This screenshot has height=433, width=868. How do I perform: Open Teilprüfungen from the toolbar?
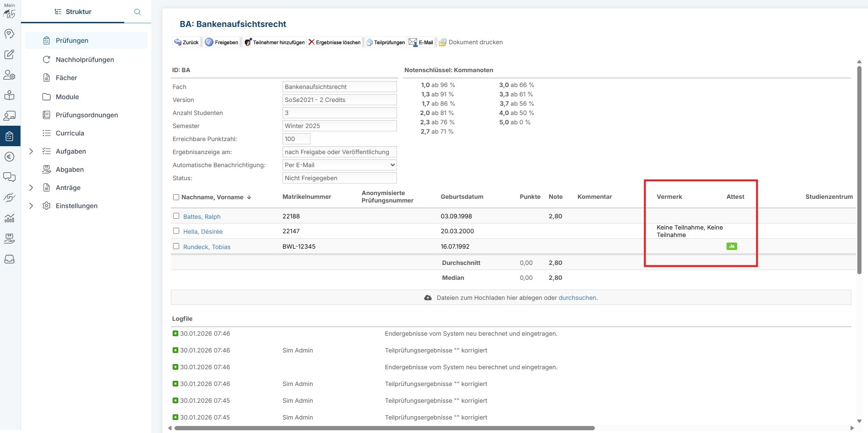pos(385,42)
